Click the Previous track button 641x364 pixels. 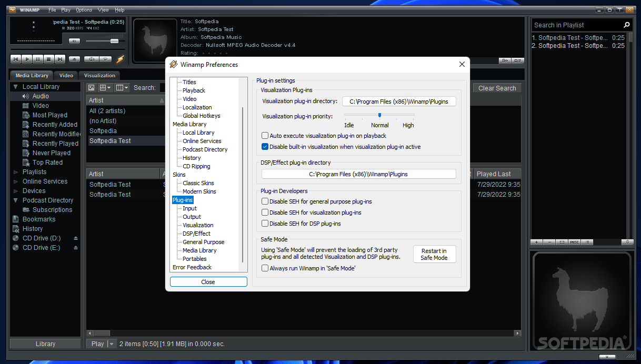click(16, 59)
